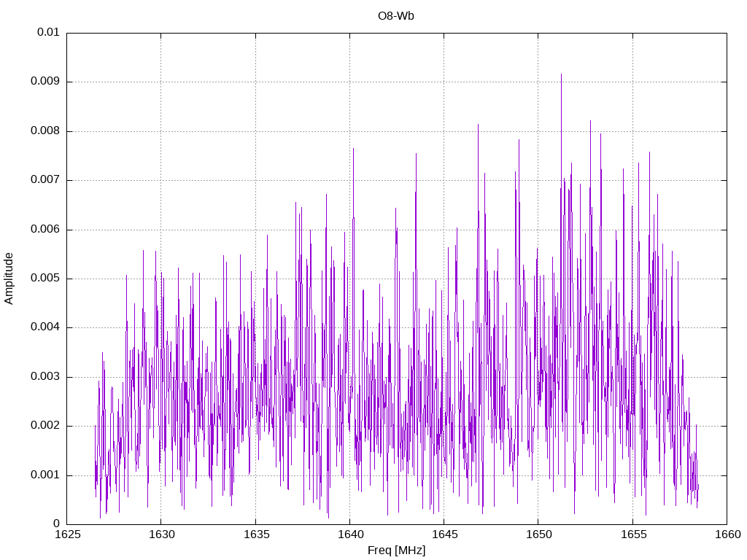Screen dimensions: 747x560
Task: Click the 1630 x-axis tick label
Action: click(162, 534)
